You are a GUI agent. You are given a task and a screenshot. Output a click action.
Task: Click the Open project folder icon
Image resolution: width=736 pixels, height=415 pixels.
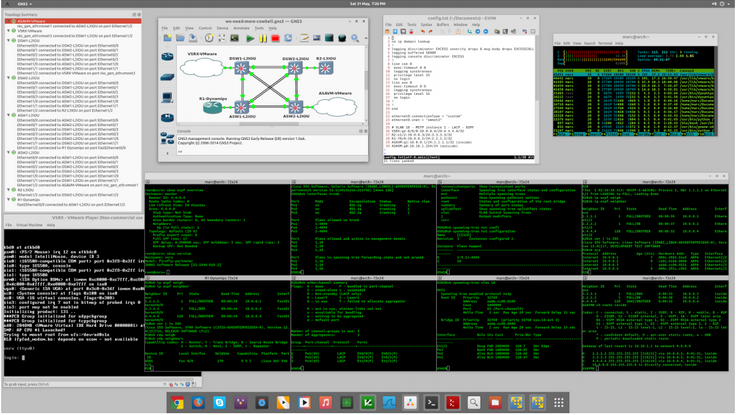180,39
